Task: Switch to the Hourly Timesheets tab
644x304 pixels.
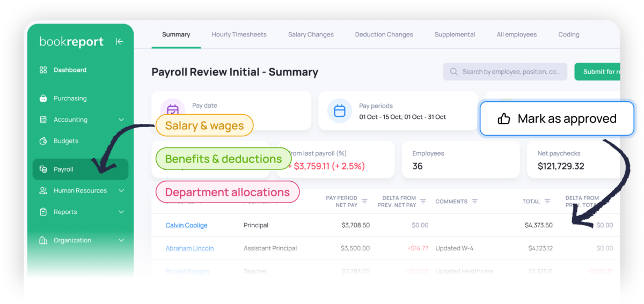Action: 239,35
